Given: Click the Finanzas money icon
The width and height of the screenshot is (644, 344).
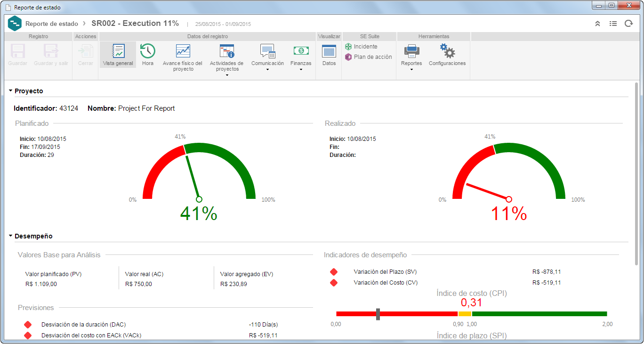Looking at the screenshot, I should click(301, 51).
